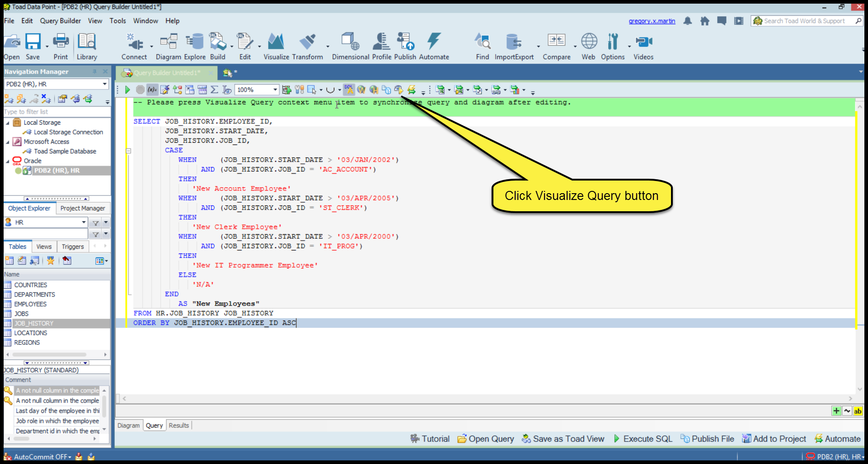The image size is (868, 464).
Task: Open the Window menu
Action: pyautogui.click(x=145, y=21)
